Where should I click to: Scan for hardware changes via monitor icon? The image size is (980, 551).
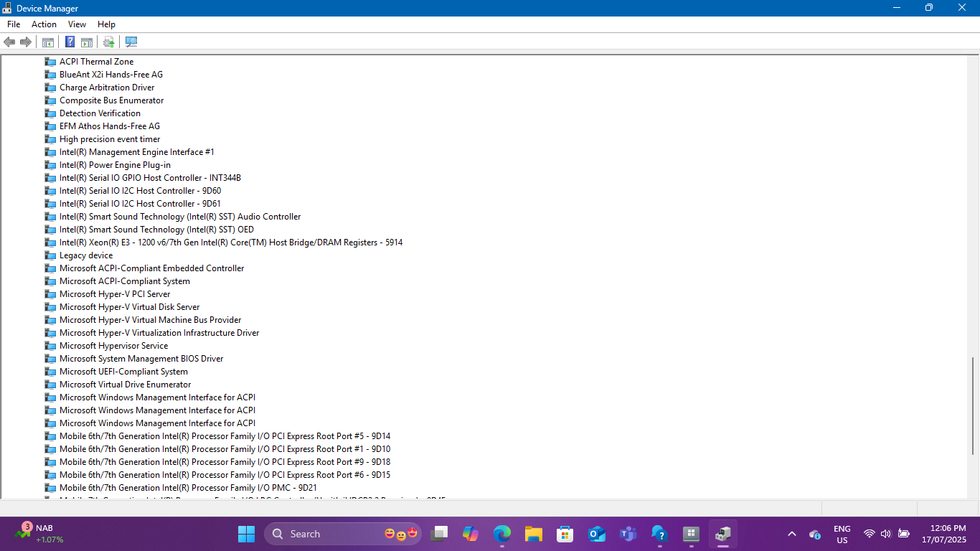[131, 42]
